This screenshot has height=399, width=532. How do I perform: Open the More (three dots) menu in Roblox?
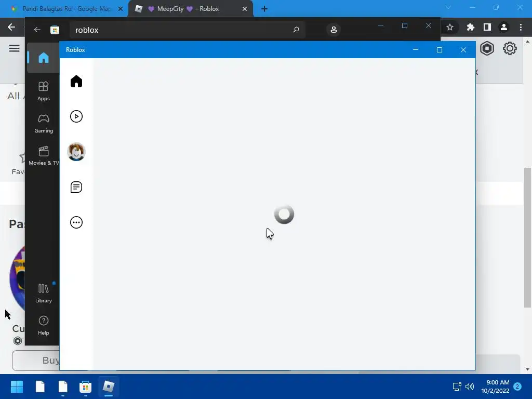tap(76, 222)
